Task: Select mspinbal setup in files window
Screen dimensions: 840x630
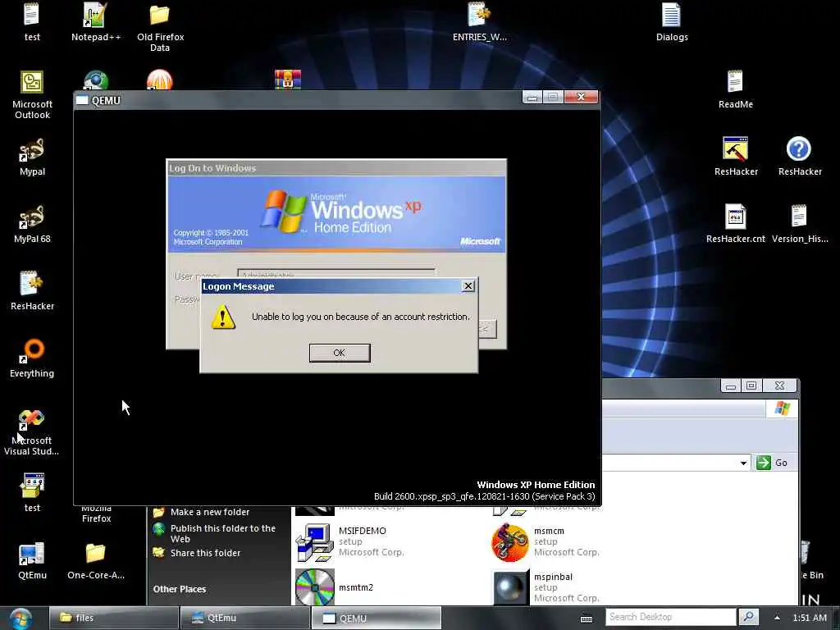Action: coord(546,587)
